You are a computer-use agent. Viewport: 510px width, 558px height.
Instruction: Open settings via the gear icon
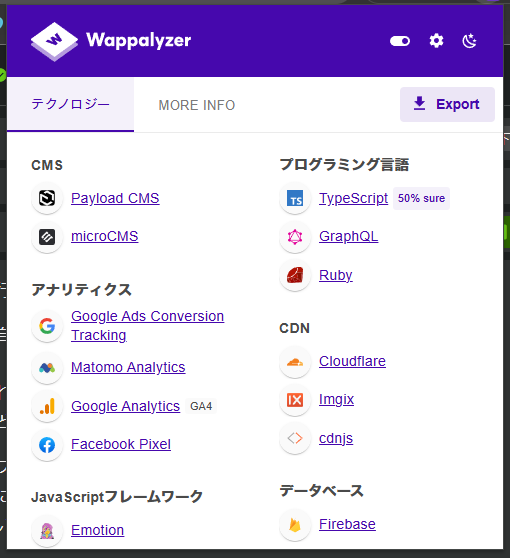coord(436,41)
